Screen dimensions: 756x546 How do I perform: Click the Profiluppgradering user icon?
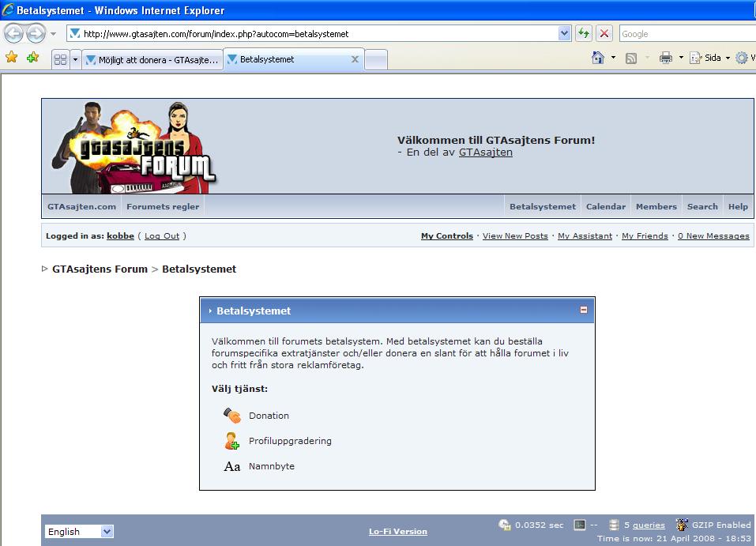point(232,441)
